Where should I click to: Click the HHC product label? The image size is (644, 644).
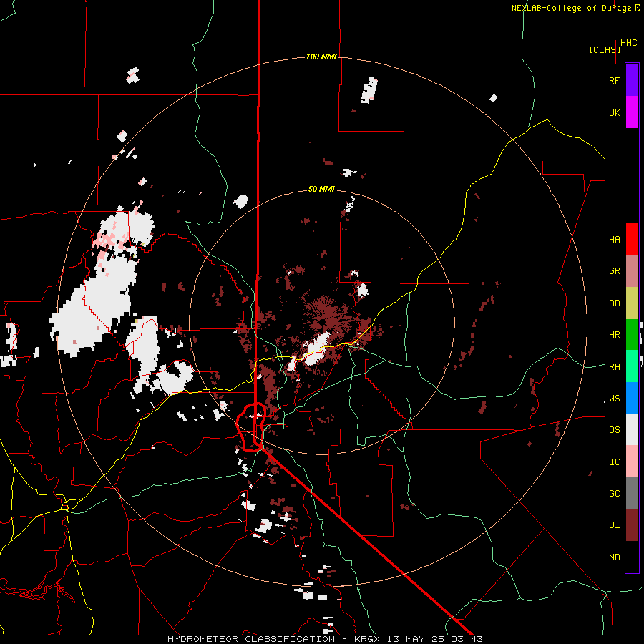pyautogui.click(x=629, y=43)
